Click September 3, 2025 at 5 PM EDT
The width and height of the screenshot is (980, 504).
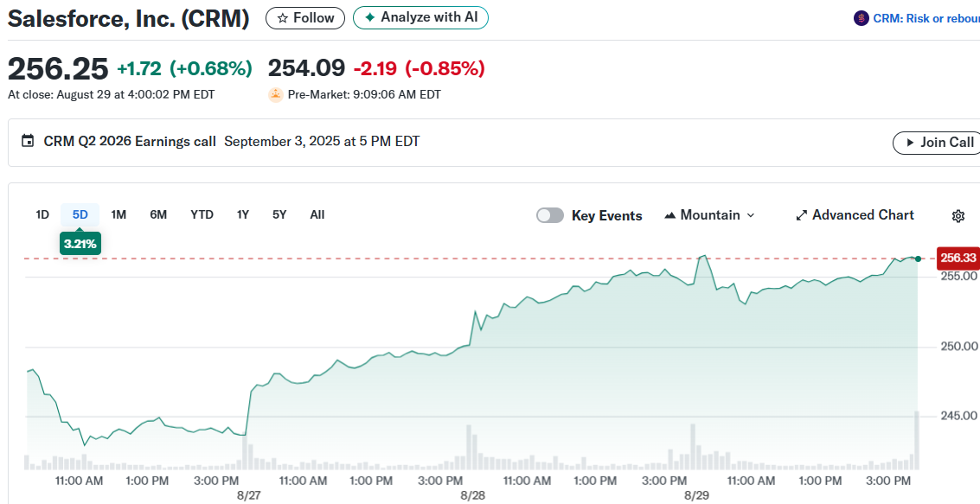[x=322, y=141]
